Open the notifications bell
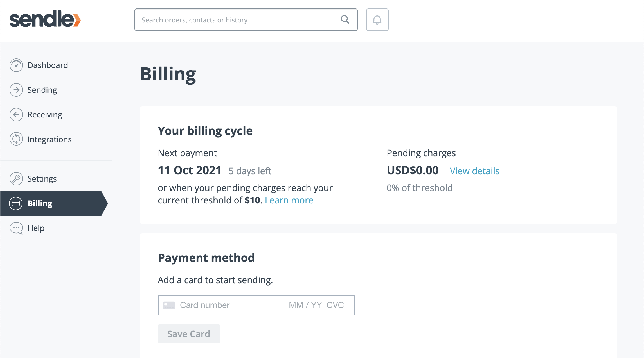644x358 pixels. [x=377, y=20]
